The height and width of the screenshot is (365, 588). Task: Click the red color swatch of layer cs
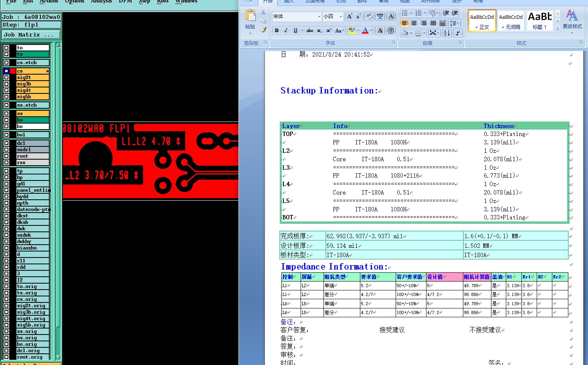(13, 71)
